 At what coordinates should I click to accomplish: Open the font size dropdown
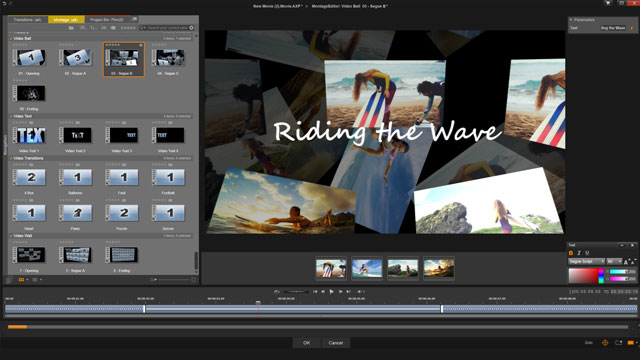tap(614, 261)
